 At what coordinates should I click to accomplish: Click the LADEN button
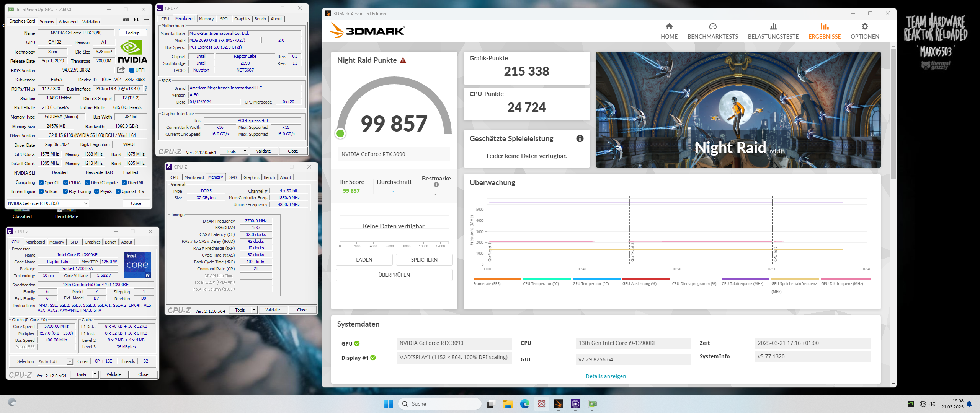(364, 260)
